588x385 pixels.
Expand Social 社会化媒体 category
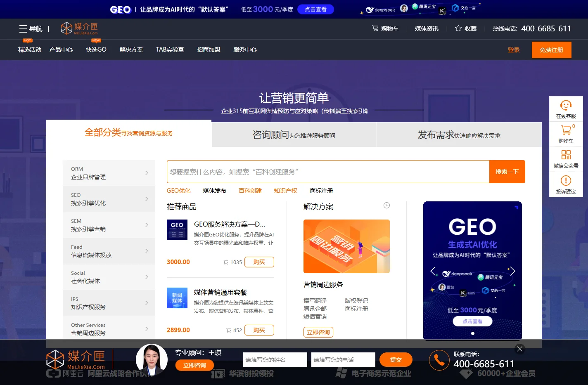(109, 277)
